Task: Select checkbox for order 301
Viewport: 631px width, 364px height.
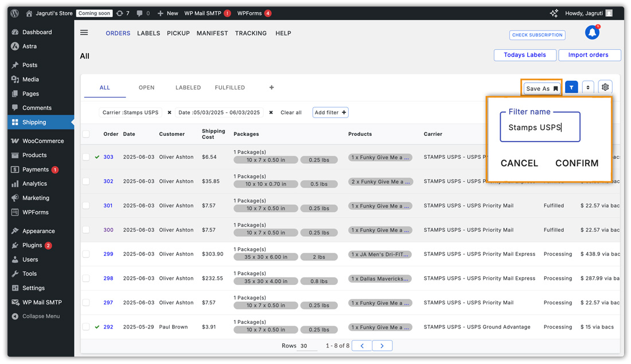Action: coord(86,206)
